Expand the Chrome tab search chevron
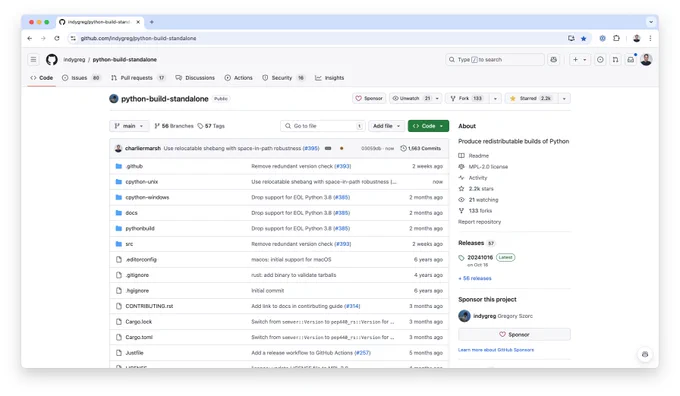 click(x=651, y=22)
